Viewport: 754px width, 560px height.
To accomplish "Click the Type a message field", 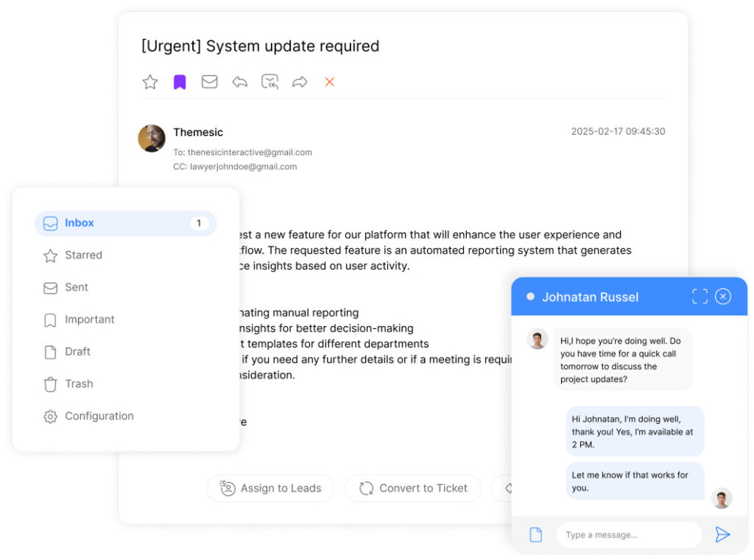I will tap(629, 535).
